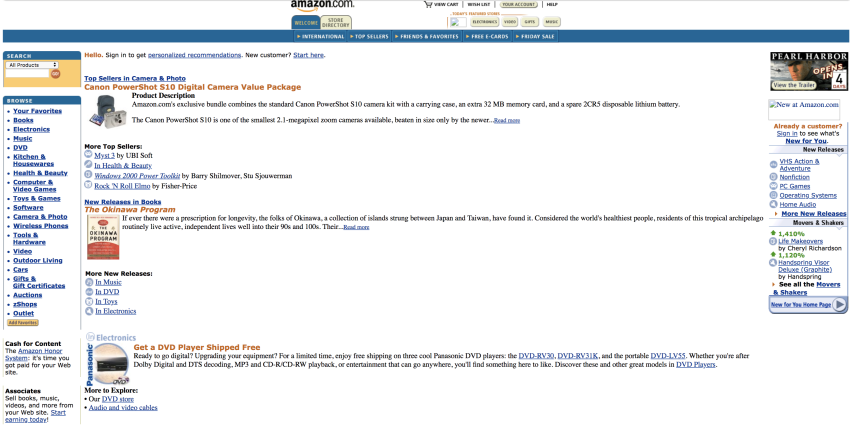
Task: Click the Windows 2000 Power Toolkit bullet icon
Action: (x=88, y=175)
